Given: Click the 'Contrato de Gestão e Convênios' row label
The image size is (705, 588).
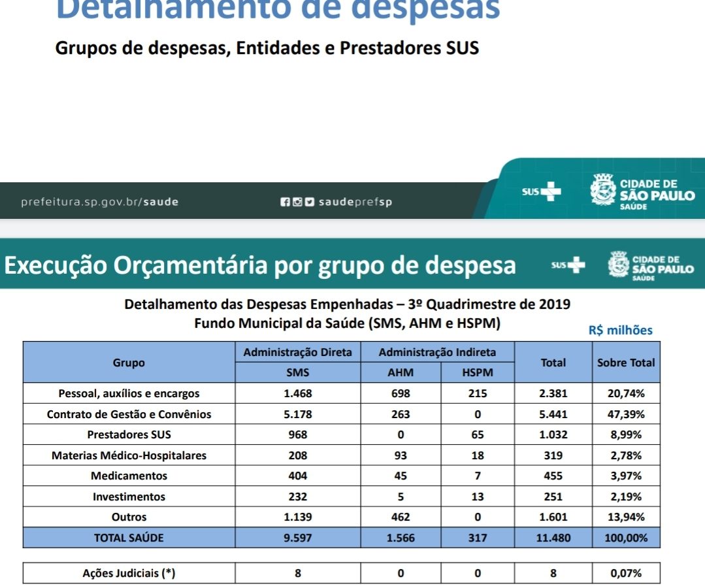Looking at the screenshot, I should 129,414.
